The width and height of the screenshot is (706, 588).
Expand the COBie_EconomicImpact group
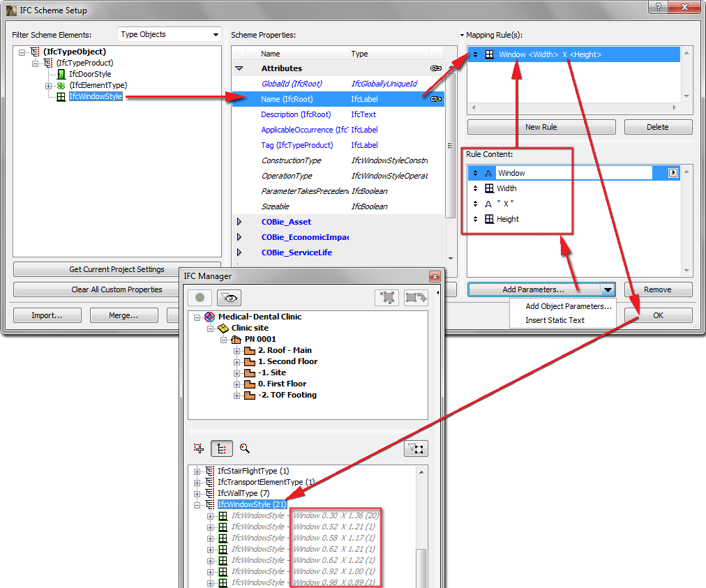(239, 237)
